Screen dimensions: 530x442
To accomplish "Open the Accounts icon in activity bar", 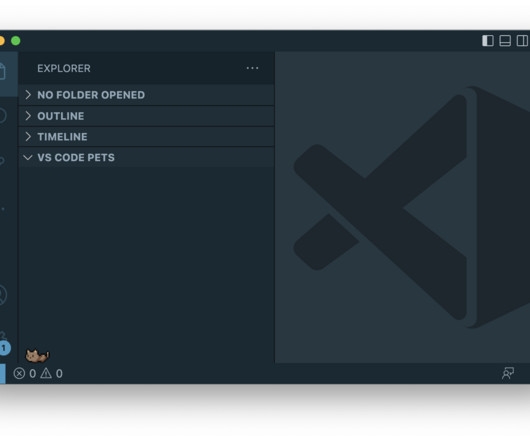I will (x=3, y=295).
